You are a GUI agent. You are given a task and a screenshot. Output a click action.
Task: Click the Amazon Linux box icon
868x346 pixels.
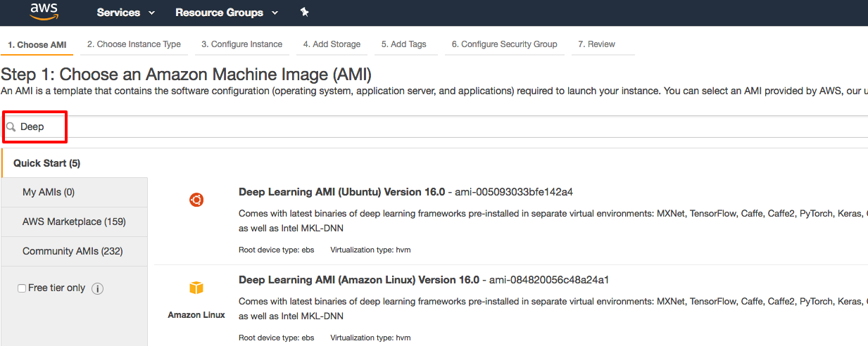[x=196, y=288]
